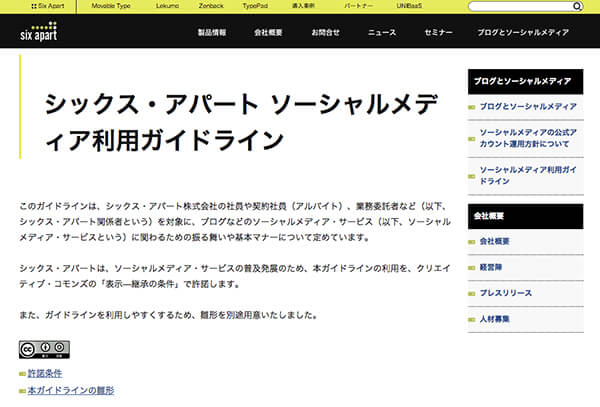Click inside the search text field
The width and height of the screenshot is (600, 407).
518,6
